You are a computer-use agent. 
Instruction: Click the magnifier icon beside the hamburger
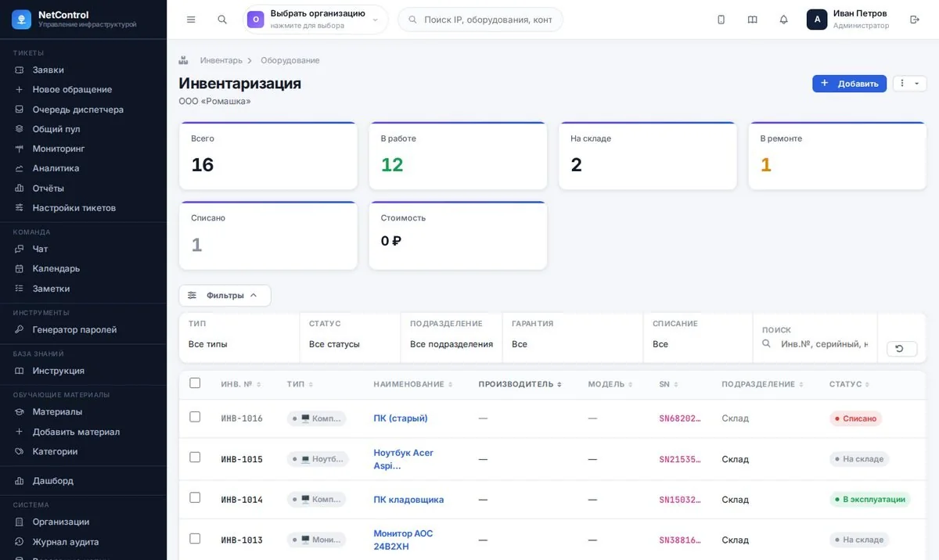(222, 20)
